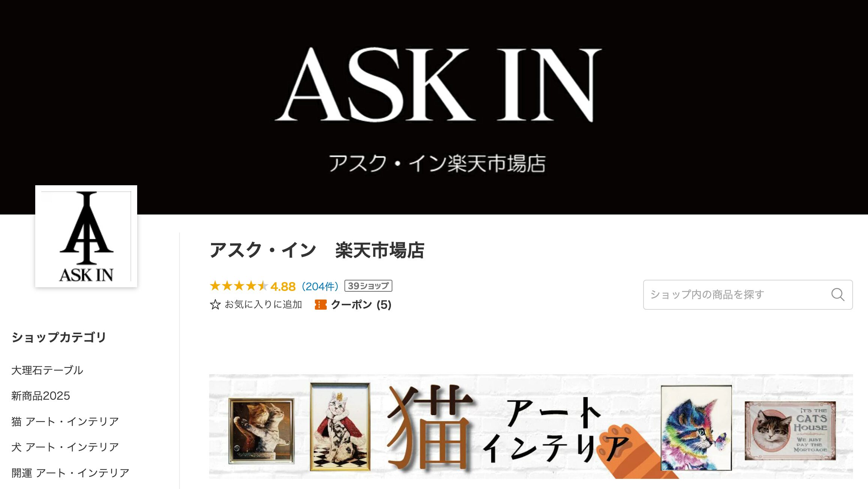Open the 大理石テーブル category

pyautogui.click(x=47, y=370)
